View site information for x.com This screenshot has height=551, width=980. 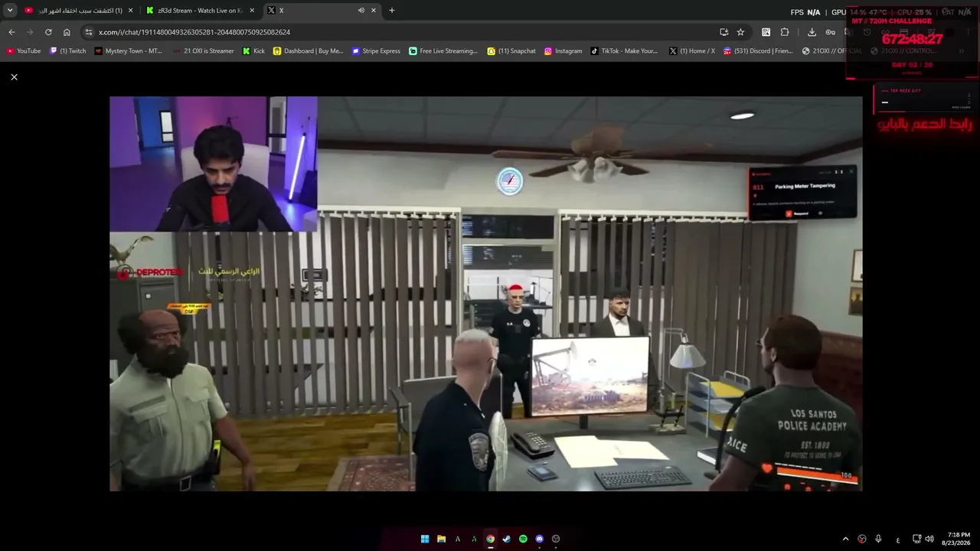89,32
